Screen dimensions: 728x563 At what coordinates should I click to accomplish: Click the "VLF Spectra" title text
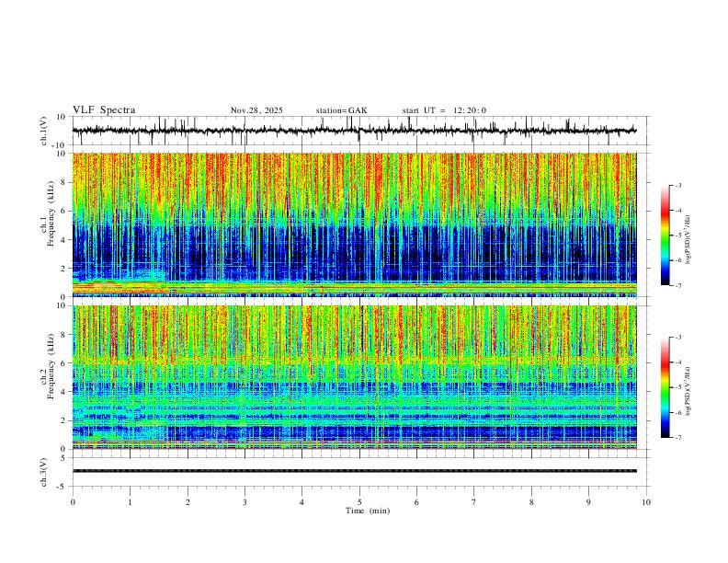pos(104,110)
